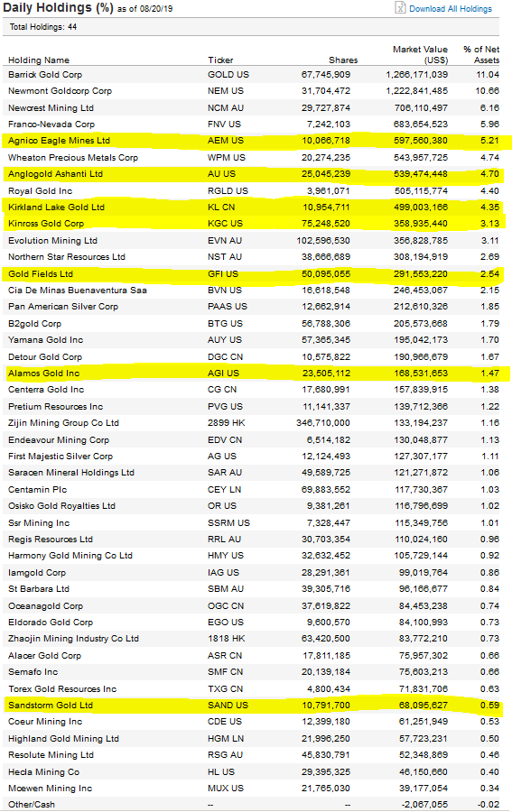This screenshot has width=512, height=812.
Task: Select the Regis Resources Ltd name
Action: pyautogui.click(x=51, y=540)
